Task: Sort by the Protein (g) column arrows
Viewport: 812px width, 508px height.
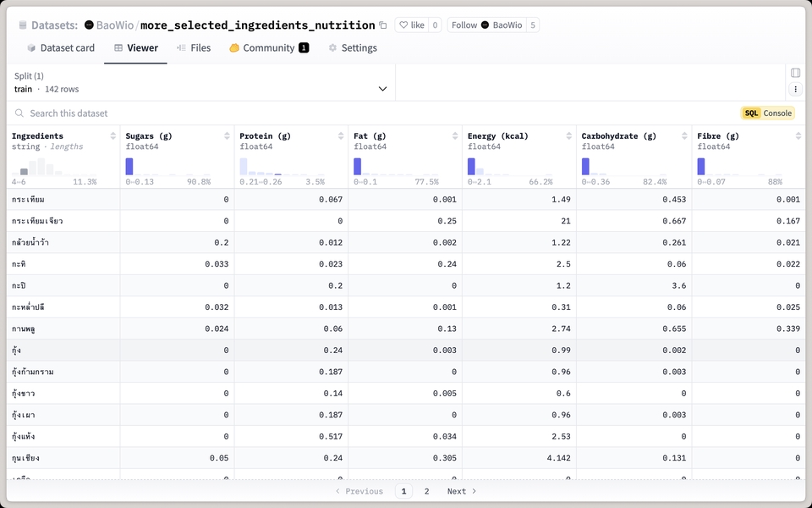Action: pyautogui.click(x=341, y=135)
